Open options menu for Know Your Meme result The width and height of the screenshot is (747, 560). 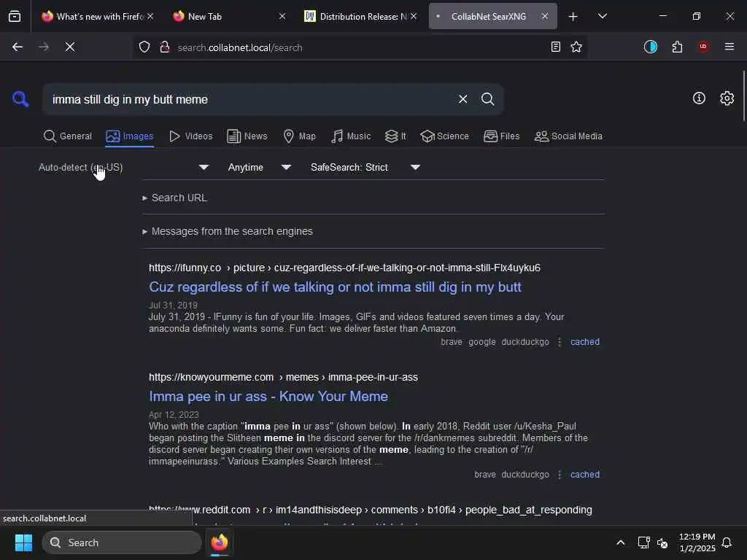tap(560, 475)
